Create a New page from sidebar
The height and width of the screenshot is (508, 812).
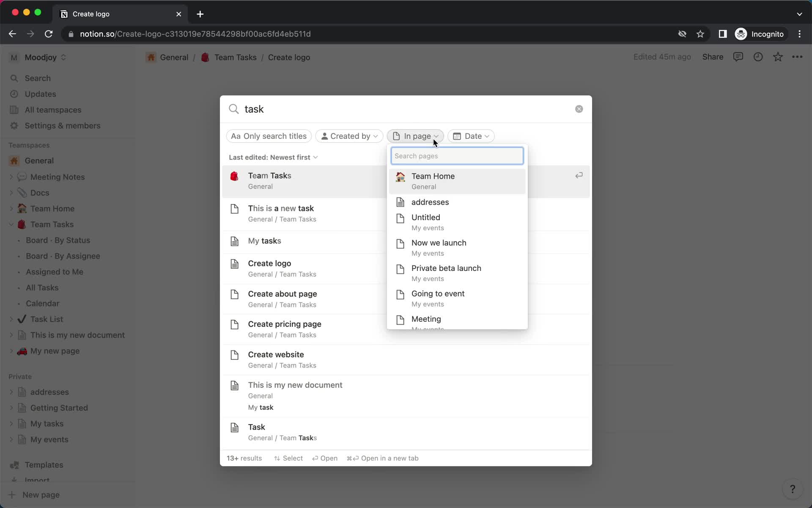click(x=41, y=495)
